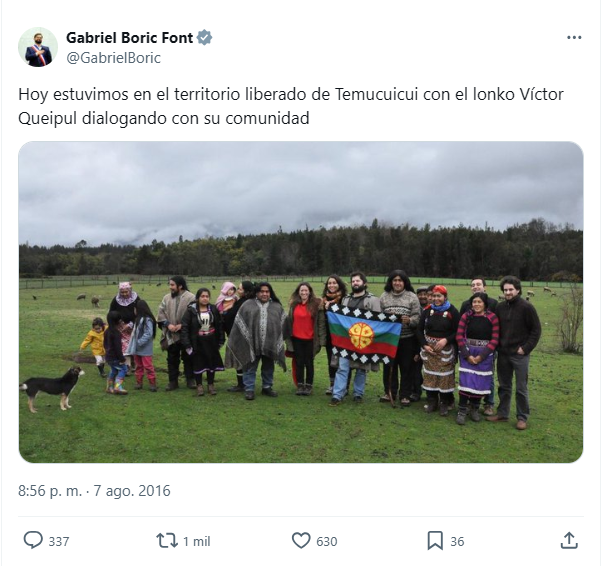This screenshot has height=566, width=604.
Task: Click the Mapuche flag in the photo
Action: (x=364, y=334)
